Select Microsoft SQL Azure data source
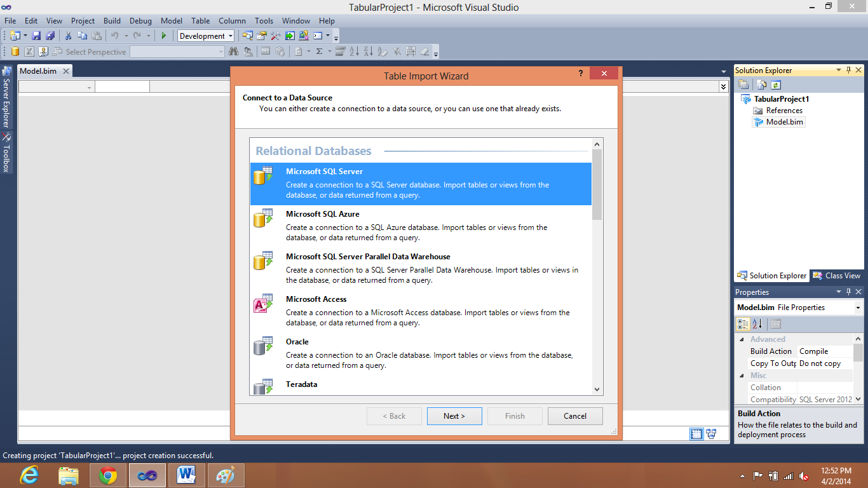868x488 pixels. coord(421,226)
